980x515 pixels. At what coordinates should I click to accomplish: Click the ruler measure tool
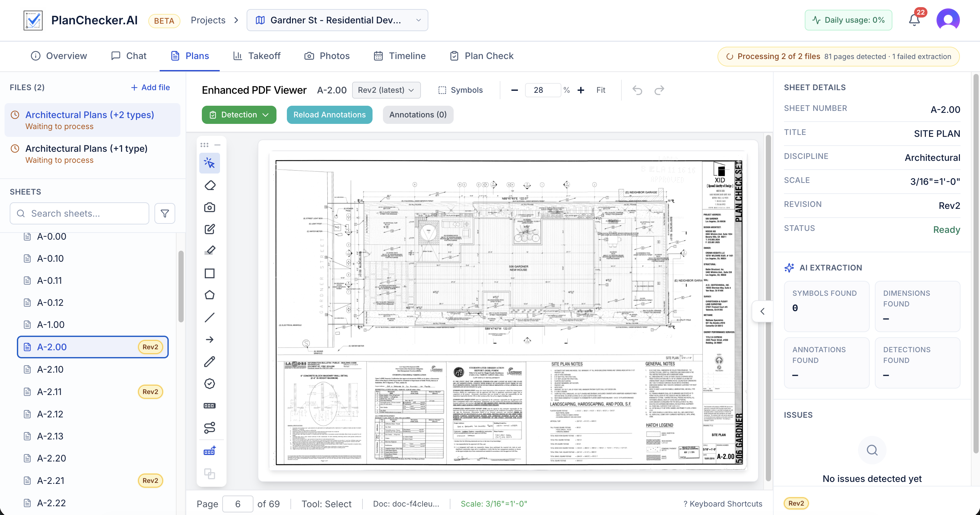(210, 405)
